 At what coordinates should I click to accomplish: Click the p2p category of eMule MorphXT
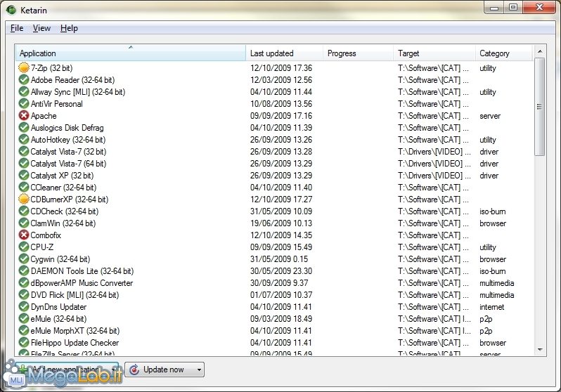click(x=486, y=330)
